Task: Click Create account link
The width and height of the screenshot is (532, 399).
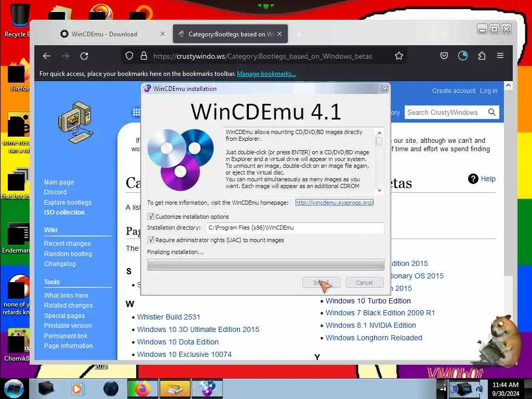Action: (x=454, y=90)
